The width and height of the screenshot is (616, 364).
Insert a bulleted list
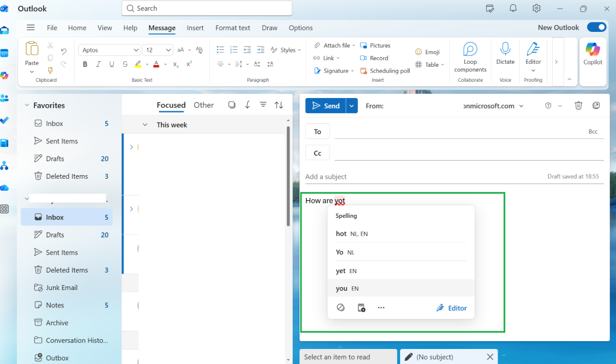(x=220, y=49)
